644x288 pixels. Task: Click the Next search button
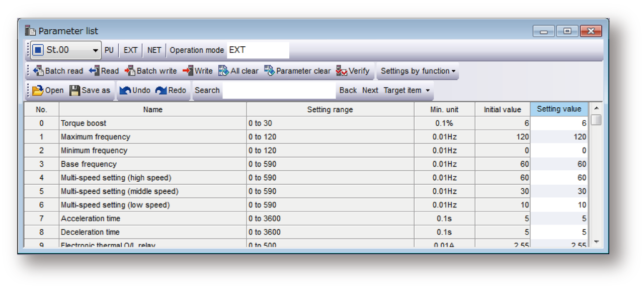click(x=370, y=91)
